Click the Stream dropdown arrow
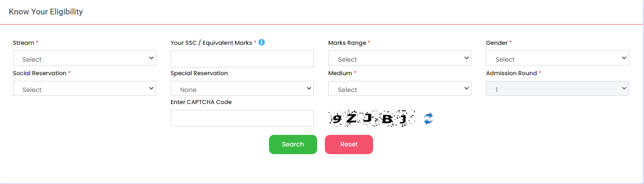This screenshot has height=184, width=644. point(151,58)
